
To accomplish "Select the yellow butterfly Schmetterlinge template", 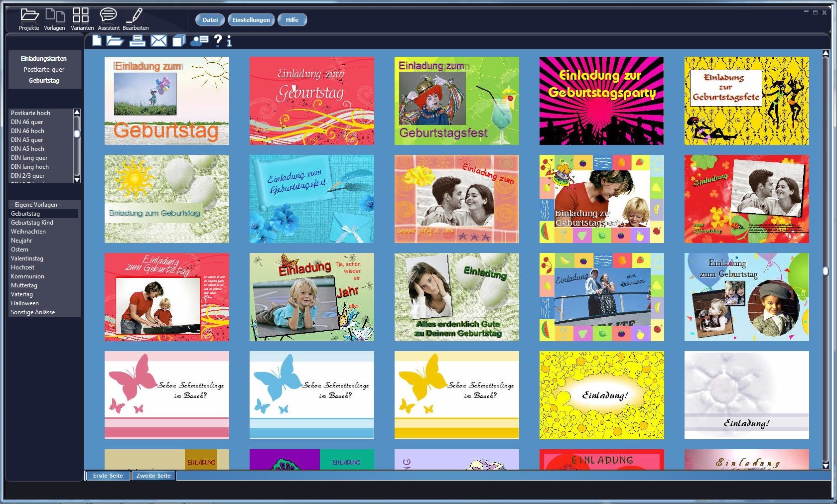I will (x=457, y=395).
